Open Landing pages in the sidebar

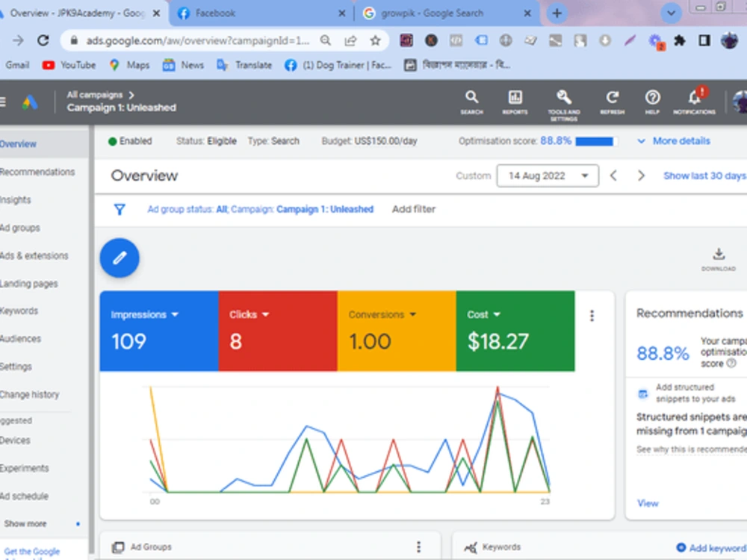(x=29, y=284)
